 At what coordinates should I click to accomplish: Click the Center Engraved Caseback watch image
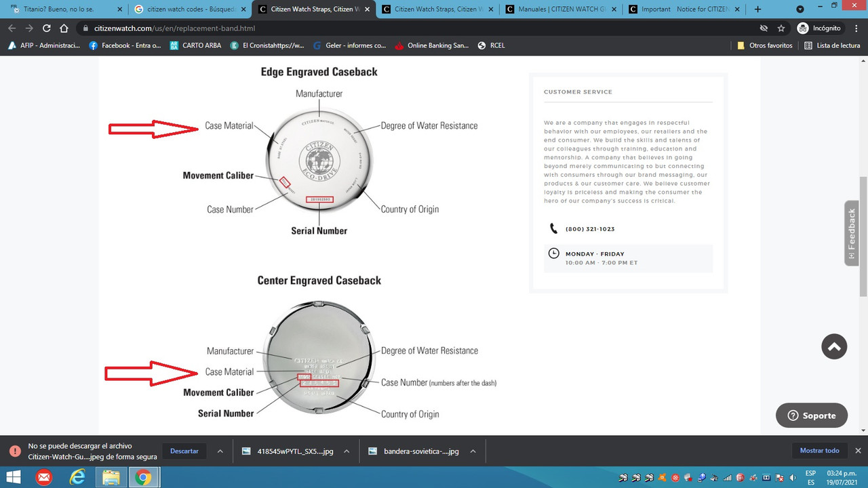[317, 357]
